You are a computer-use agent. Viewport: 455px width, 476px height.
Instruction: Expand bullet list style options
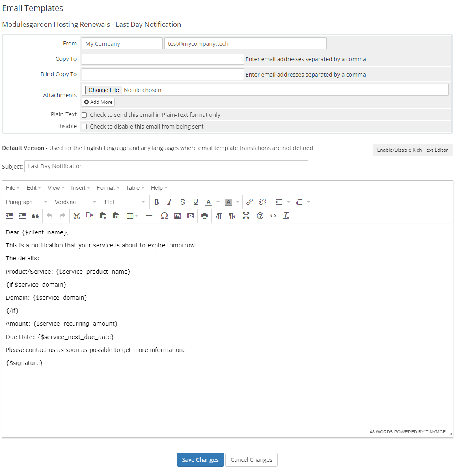click(x=289, y=202)
